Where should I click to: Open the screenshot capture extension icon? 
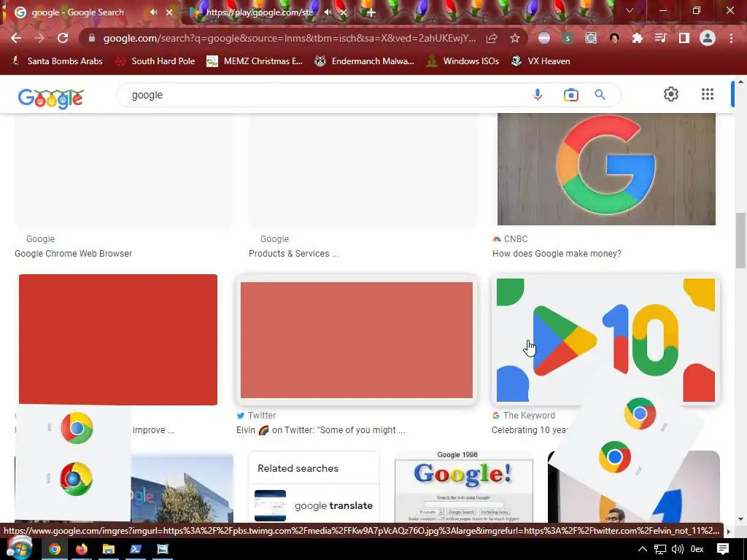point(591,38)
